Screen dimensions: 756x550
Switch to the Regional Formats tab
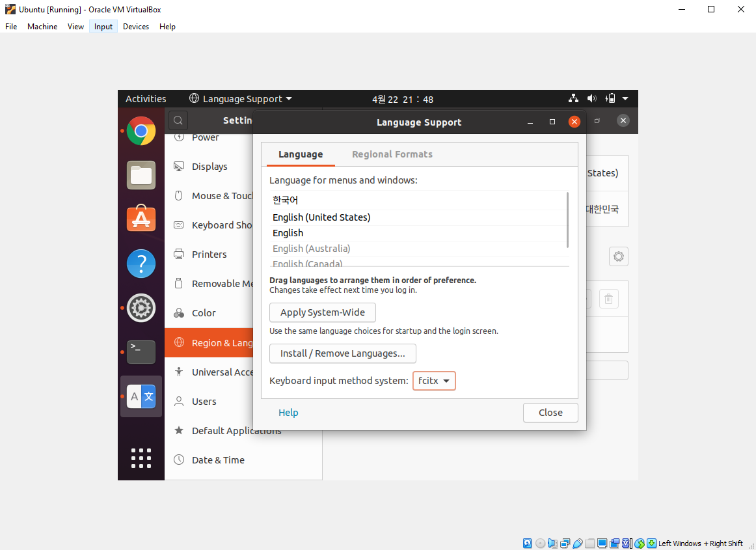pos(392,154)
